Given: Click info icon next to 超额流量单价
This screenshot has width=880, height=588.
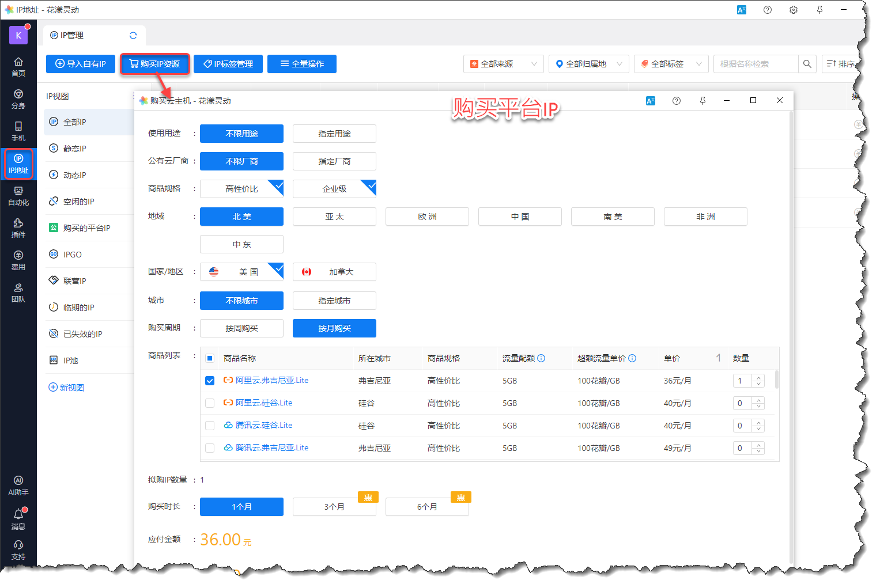Looking at the screenshot, I should pyautogui.click(x=632, y=358).
